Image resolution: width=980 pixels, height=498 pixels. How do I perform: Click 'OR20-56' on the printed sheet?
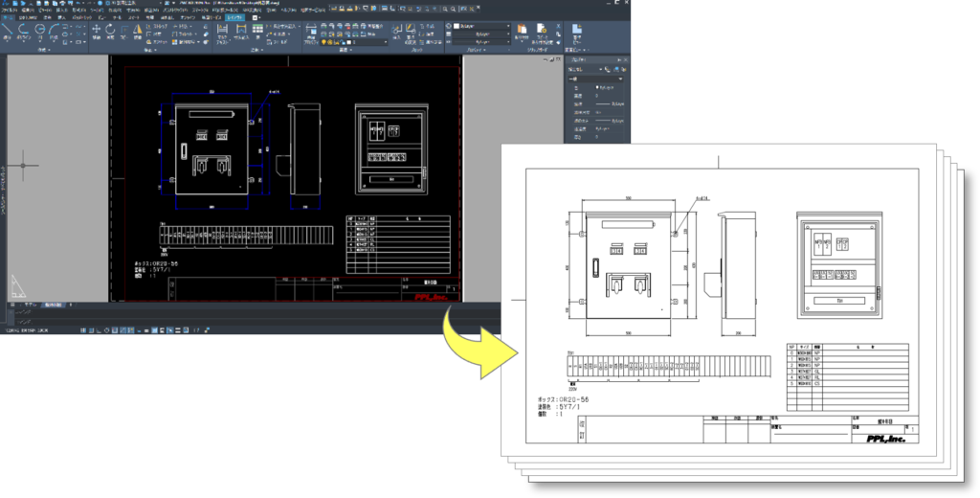(x=574, y=399)
